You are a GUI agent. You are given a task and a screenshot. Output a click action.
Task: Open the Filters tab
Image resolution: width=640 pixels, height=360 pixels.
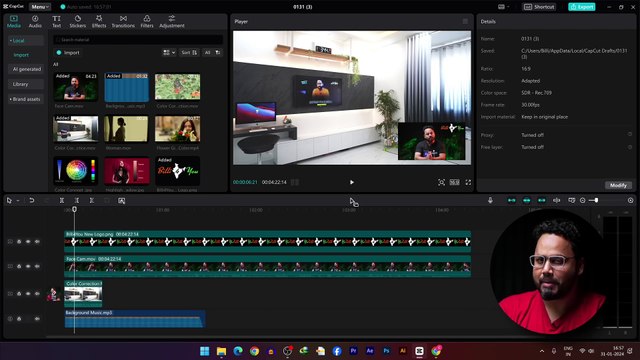point(147,22)
